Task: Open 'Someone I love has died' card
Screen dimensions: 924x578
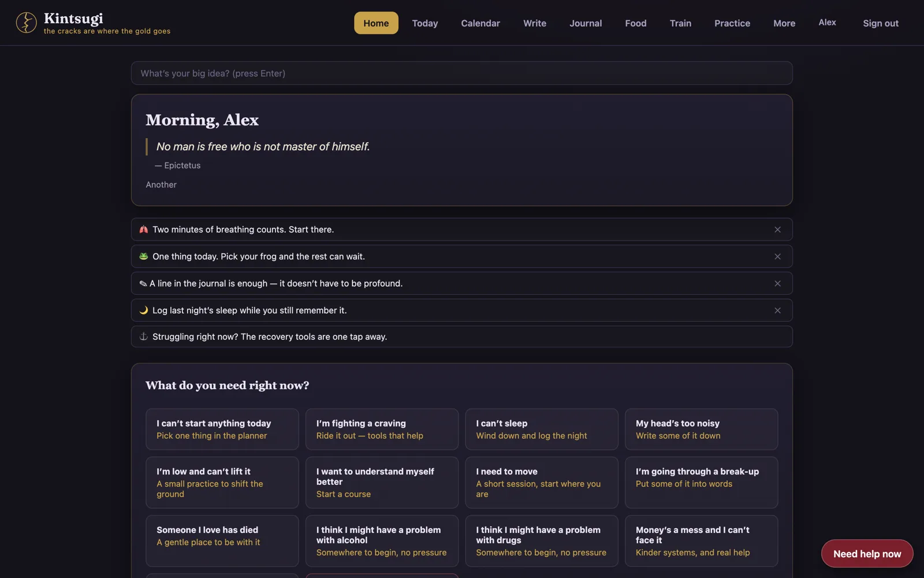Action: (x=222, y=541)
